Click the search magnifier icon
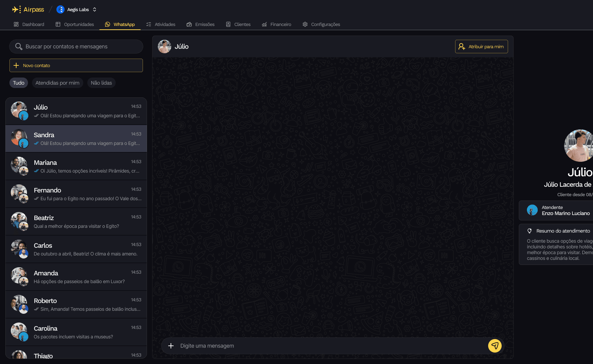This screenshot has width=593, height=364. 19,47
